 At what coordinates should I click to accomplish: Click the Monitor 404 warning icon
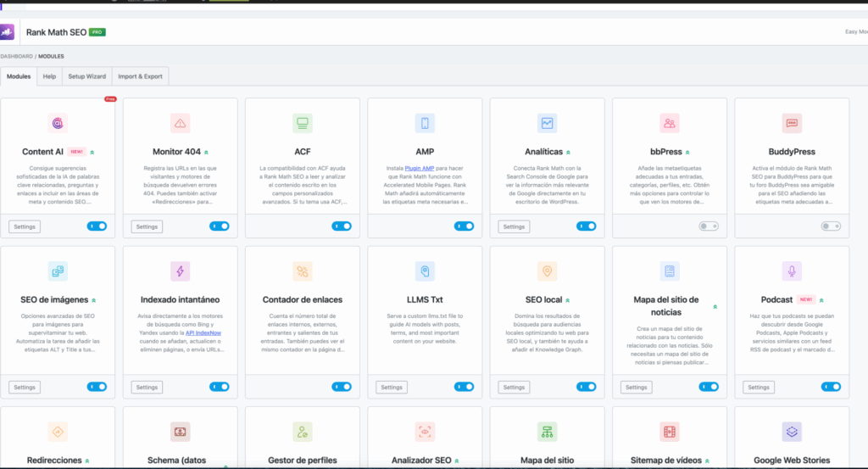pyautogui.click(x=180, y=123)
